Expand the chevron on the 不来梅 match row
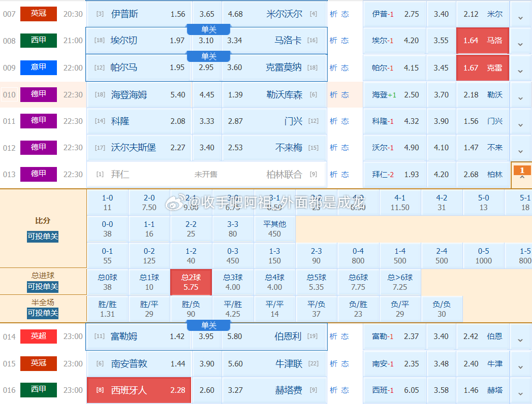Screen dimensions: 532x404 tap(519, 150)
